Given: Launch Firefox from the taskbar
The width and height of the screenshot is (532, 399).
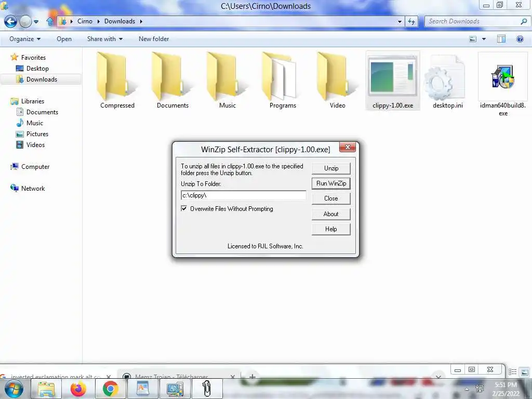Looking at the screenshot, I should pos(78,389).
